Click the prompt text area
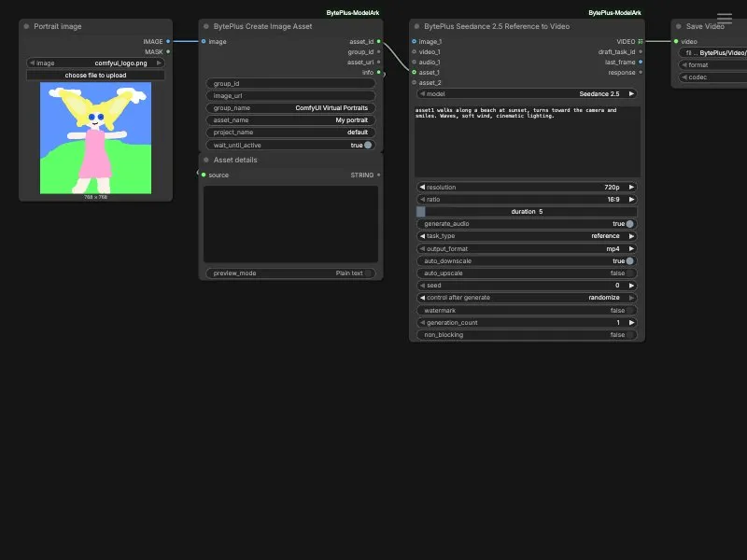The width and height of the screenshot is (747, 560). click(527, 142)
